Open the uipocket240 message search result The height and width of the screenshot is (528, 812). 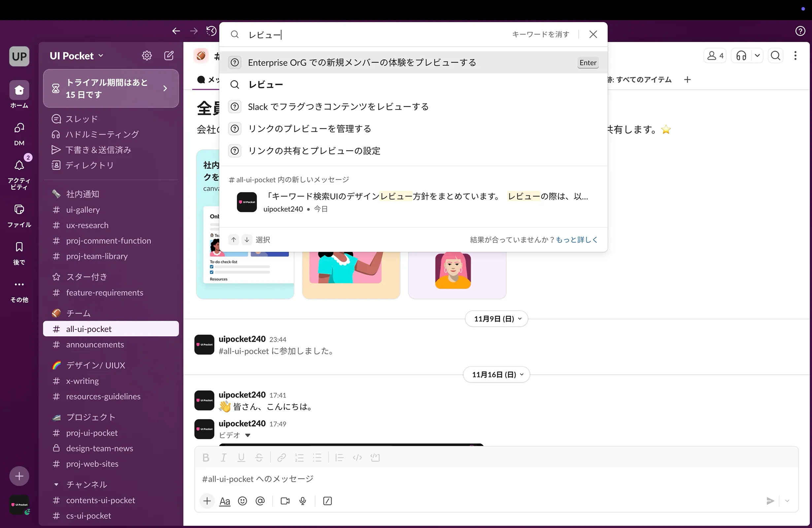(x=413, y=202)
